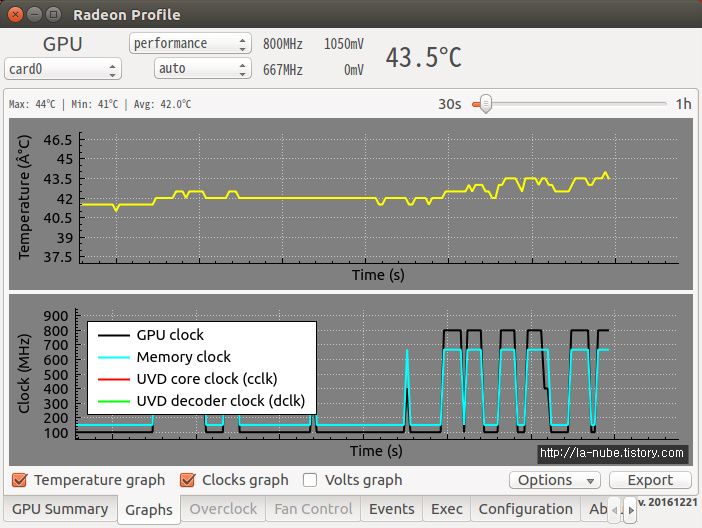Open the Exec tab
Image resolution: width=702 pixels, height=528 pixels.
tap(447, 509)
